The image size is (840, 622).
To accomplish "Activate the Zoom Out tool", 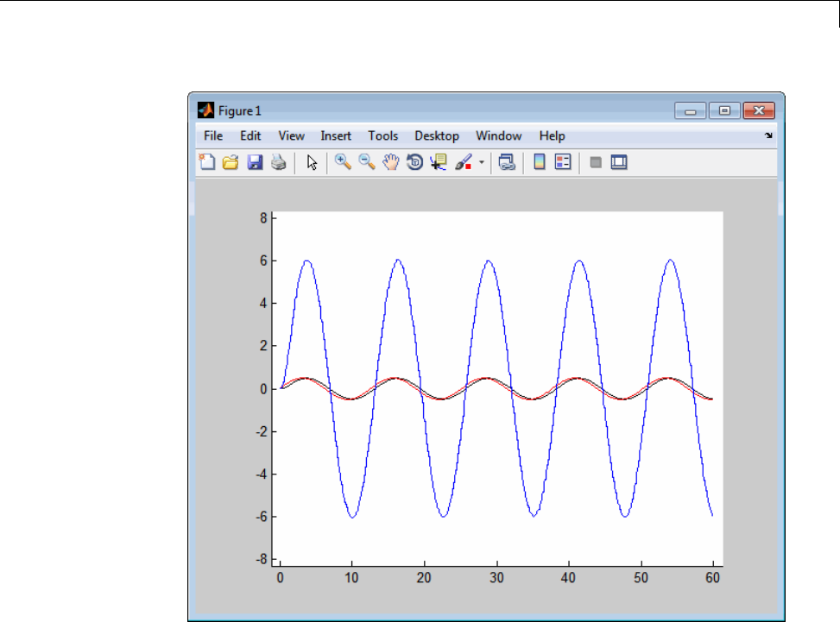I will 367,161.
